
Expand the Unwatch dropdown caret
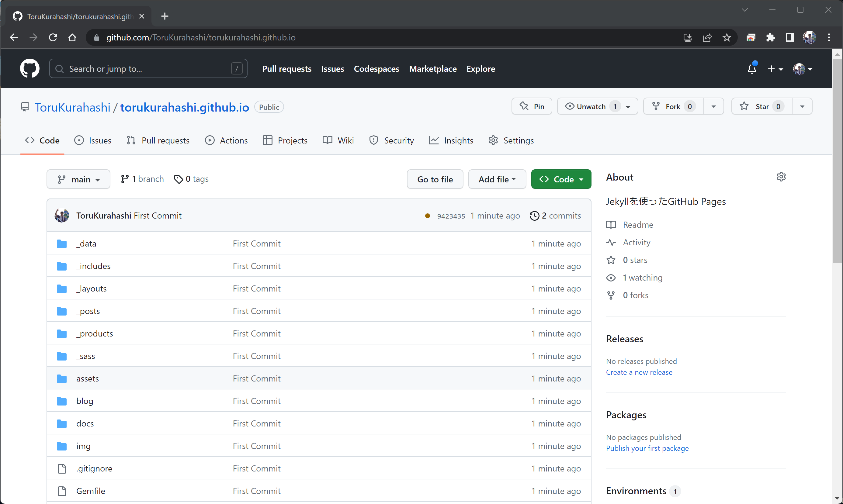point(628,107)
